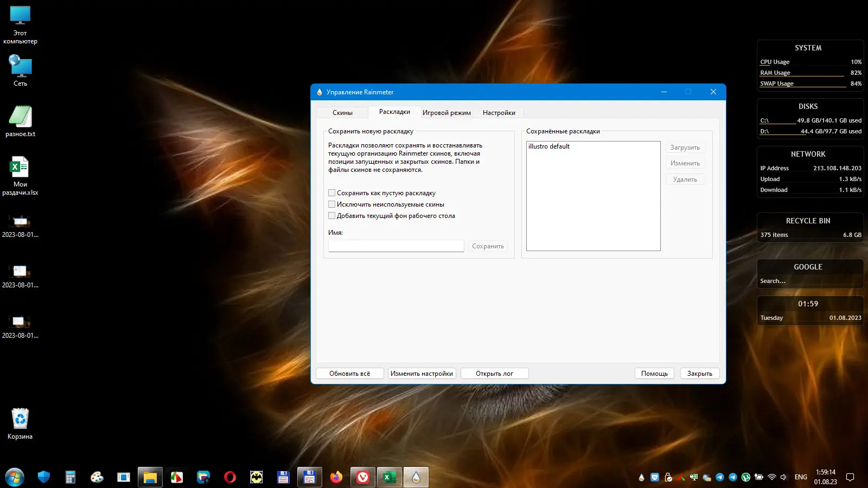Open the Wi-Fi network tray icon
Image resolution: width=868 pixels, height=488 pixels.
coord(771,478)
